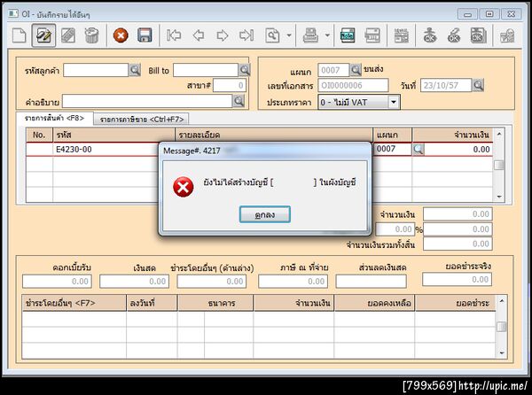Screen dimensions: 532x395
Task: Click the แผนก field showing 0007 in header
Action: click(333, 70)
